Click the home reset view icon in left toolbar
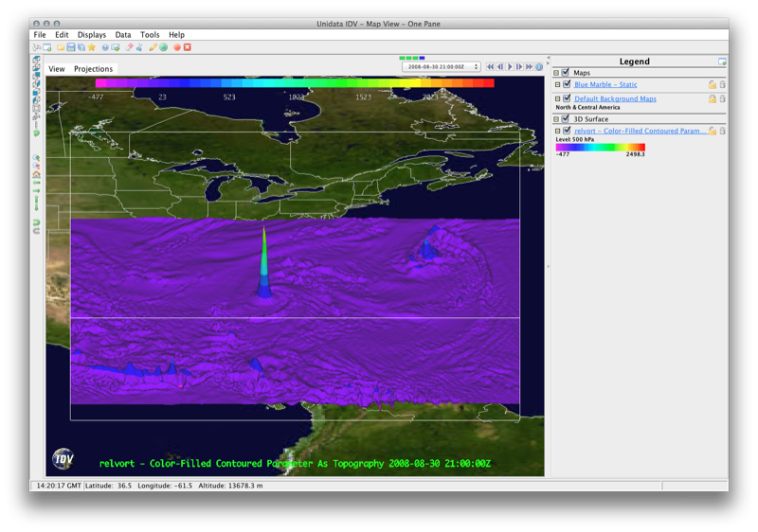The image size is (758, 532). (36, 175)
